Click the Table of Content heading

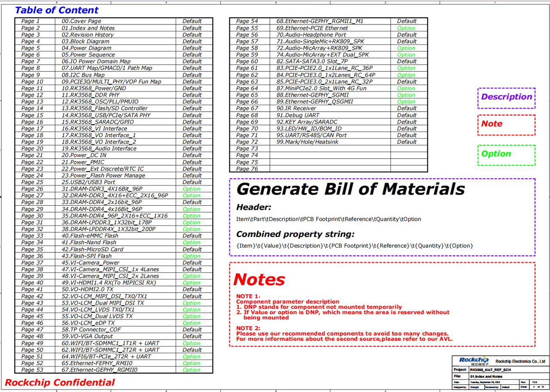point(57,10)
